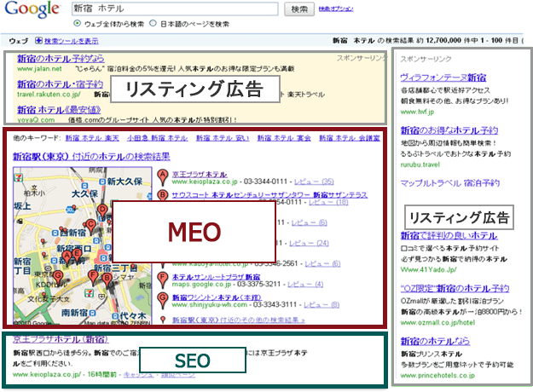The height and width of the screenshot is (392, 533).
Task: Open the ホテルサンルートプラザ新宿 listing link
Action: [216, 277]
